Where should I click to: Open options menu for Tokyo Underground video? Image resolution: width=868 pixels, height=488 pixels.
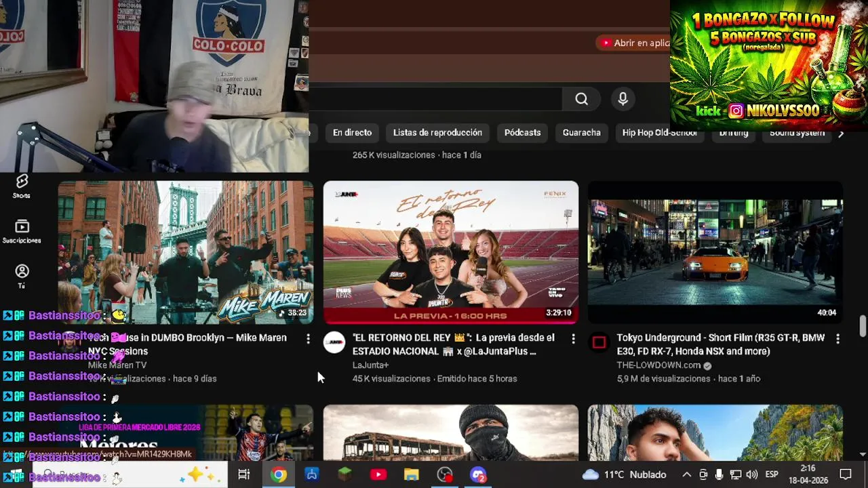pos(837,338)
